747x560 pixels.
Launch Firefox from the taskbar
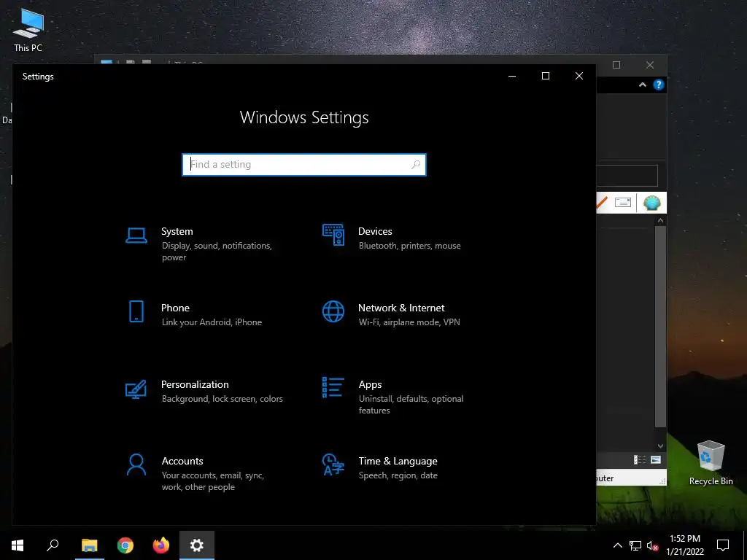[x=161, y=545]
